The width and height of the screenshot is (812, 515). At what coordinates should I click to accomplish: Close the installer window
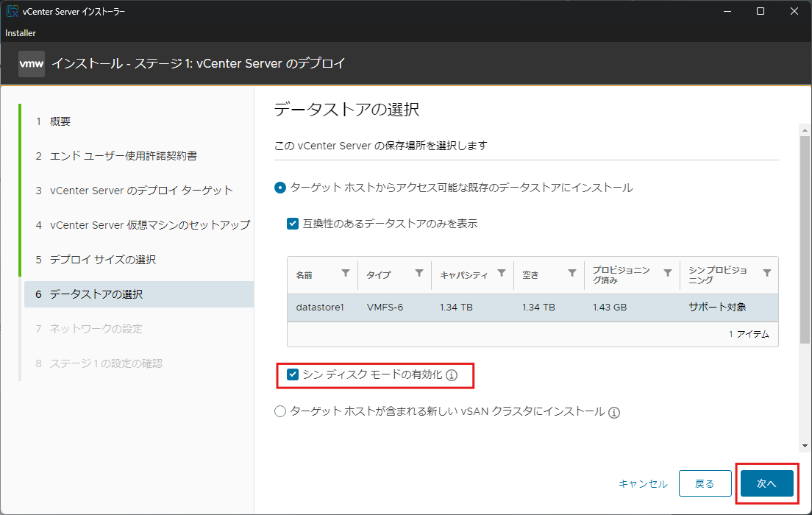point(794,11)
